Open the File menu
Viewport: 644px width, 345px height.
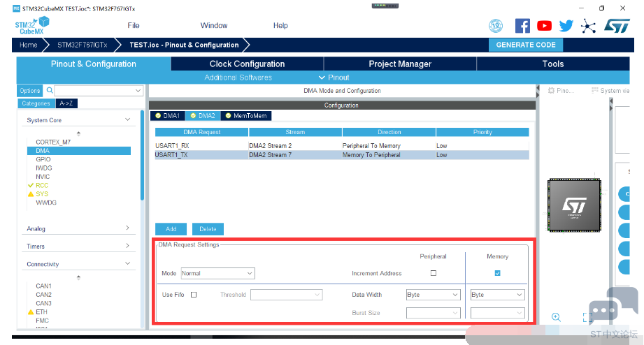134,25
